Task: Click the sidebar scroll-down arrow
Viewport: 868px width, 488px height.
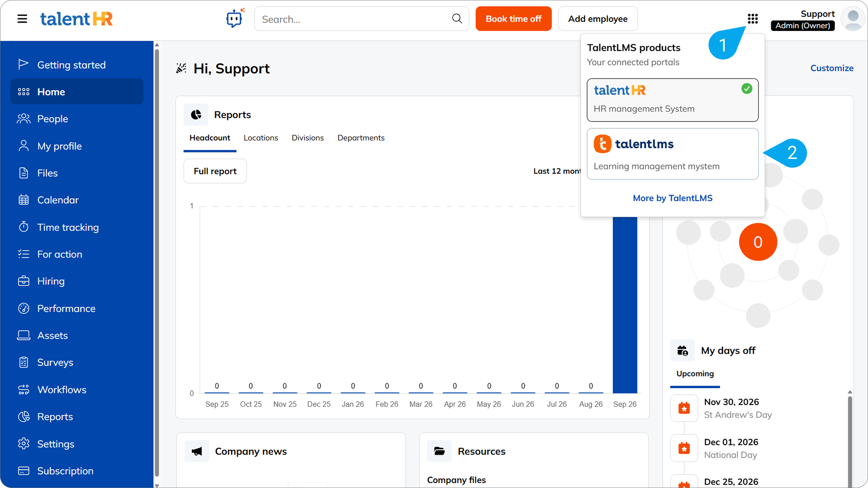Action: pos(157,485)
